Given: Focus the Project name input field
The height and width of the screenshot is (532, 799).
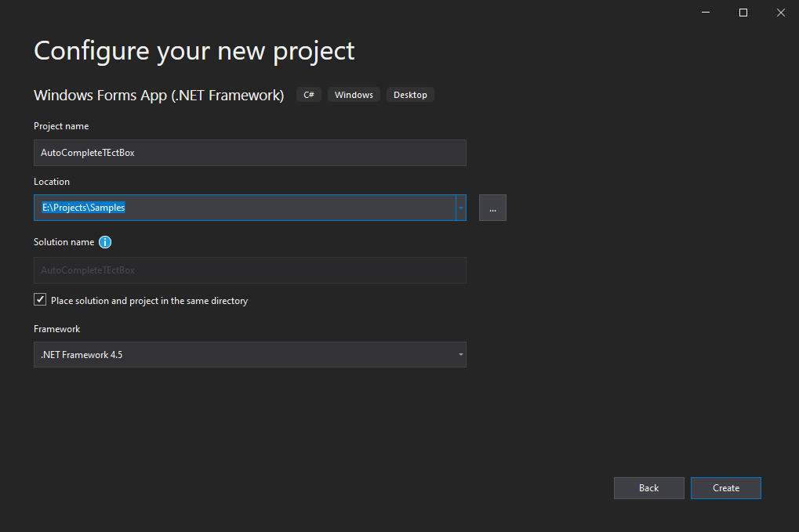Looking at the screenshot, I should [249, 153].
